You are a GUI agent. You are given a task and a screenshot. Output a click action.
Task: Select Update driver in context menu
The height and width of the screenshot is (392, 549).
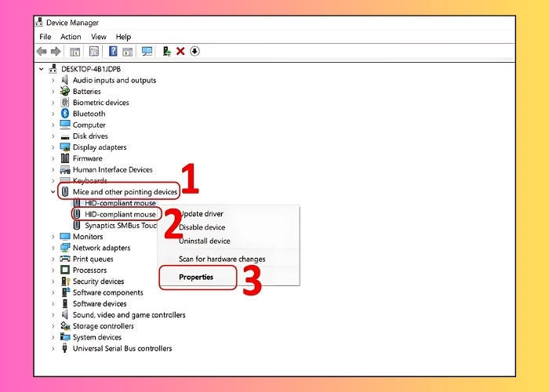click(x=201, y=214)
